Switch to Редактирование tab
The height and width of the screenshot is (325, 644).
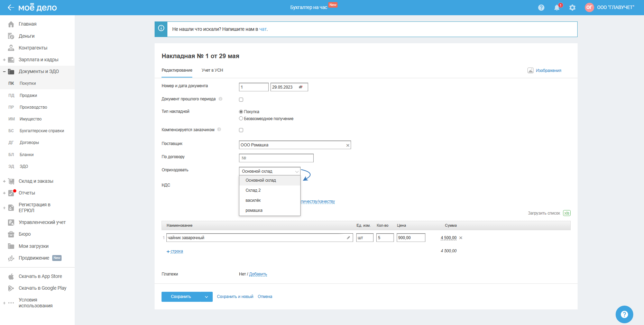(x=177, y=70)
